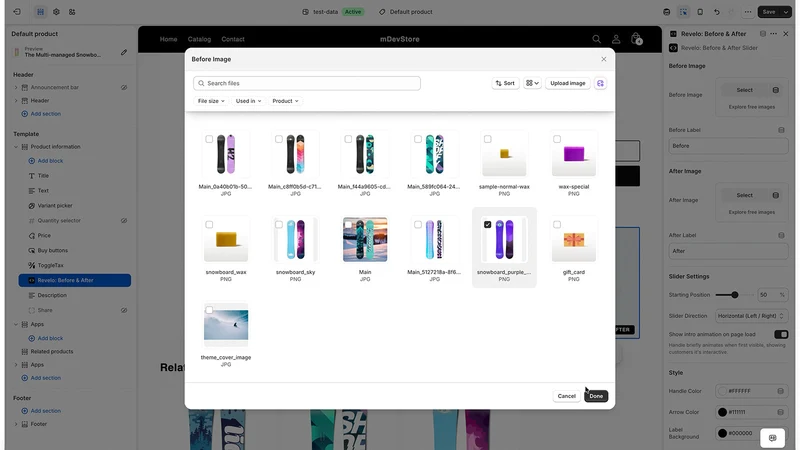Open the Save button dropdown arrow
This screenshot has height=450, width=800.
click(x=786, y=12)
